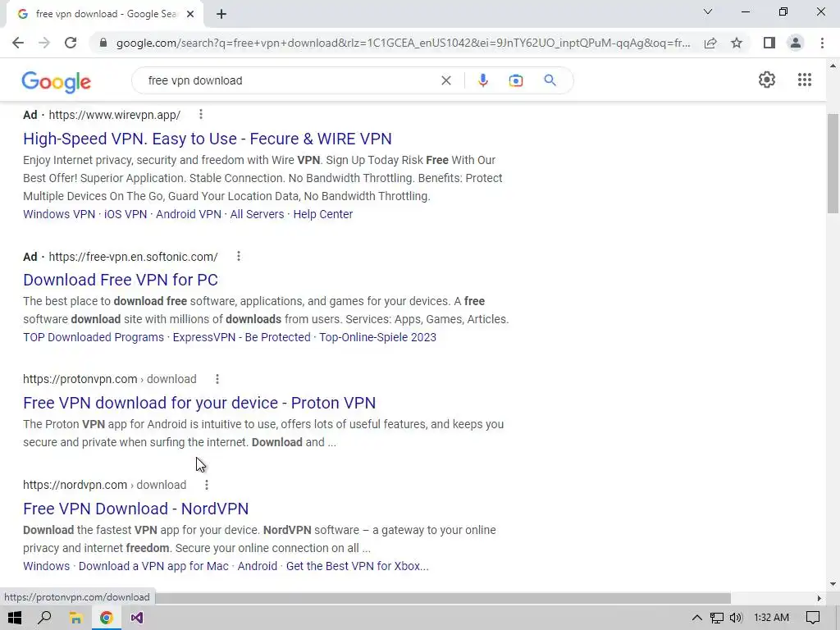Go back to the previous page
The width and height of the screenshot is (840, 630).
[x=18, y=43]
